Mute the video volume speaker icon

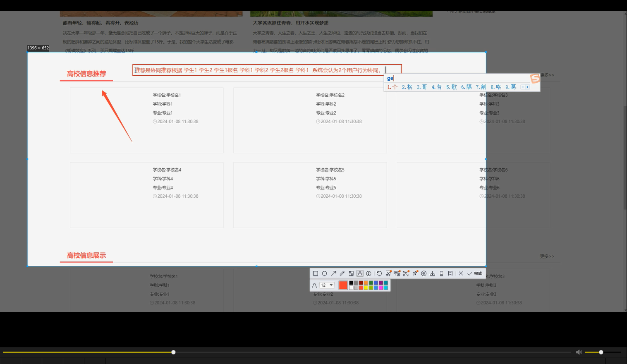pyautogui.click(x=579, y=352)
